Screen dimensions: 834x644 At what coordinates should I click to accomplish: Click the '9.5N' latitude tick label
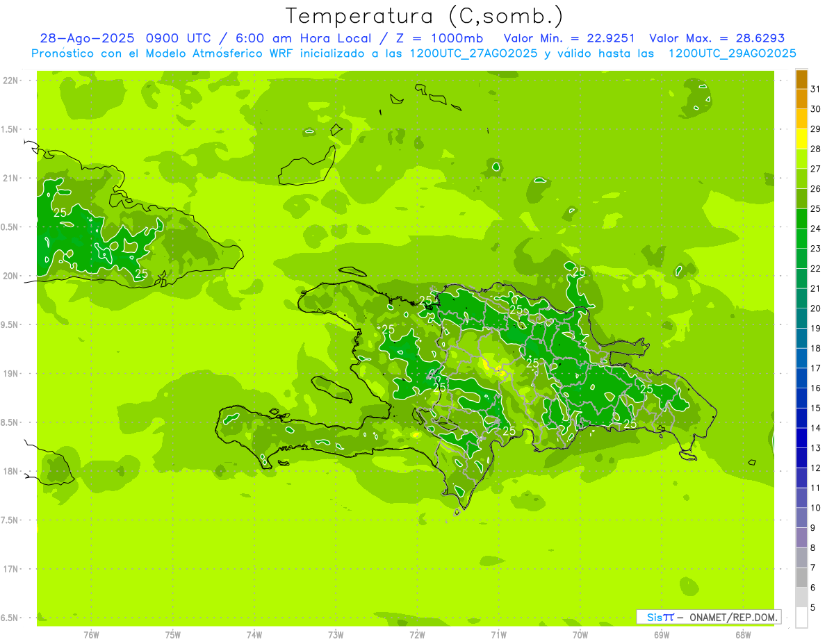(10, 324)
